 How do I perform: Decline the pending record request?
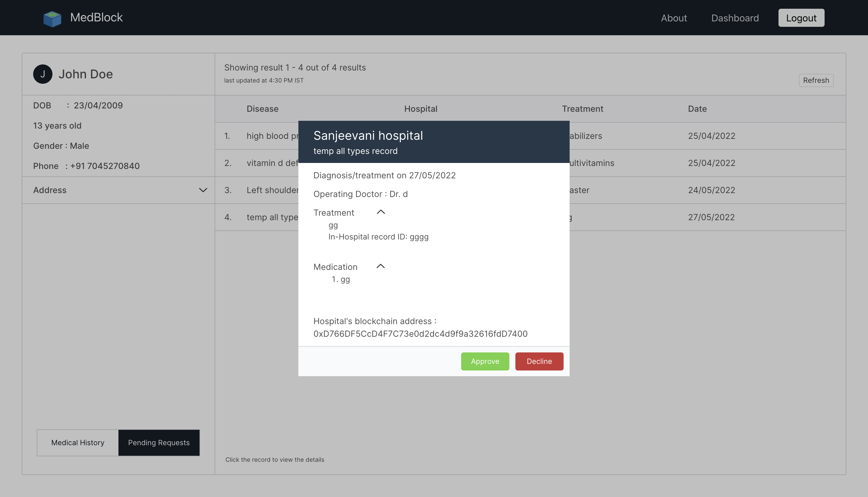[x=539, y=361]
